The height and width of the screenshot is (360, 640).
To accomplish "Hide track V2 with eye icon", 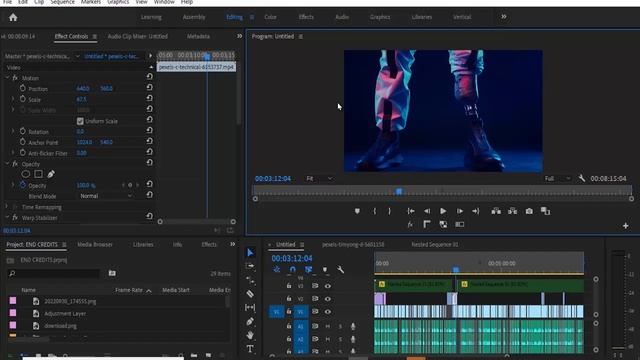I will 328,299.
